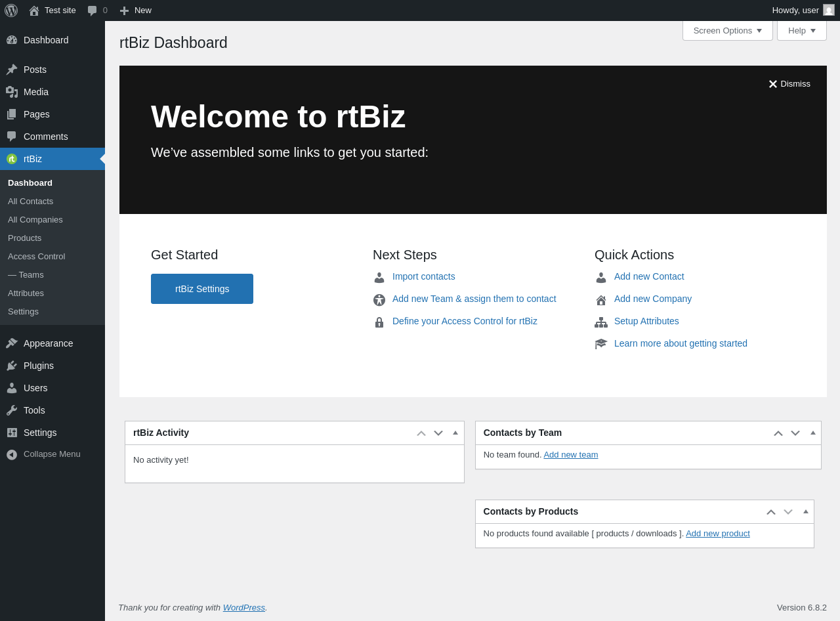Click the green rtBiz logo icon
The image size is (840, 621).
click(x=12, y=159)
